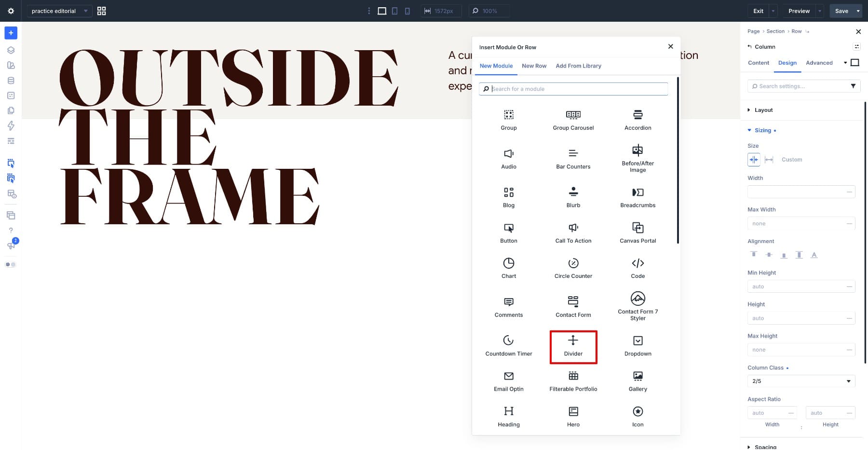Open the settings filter dropdown arrow
Image resolution: width=868 pixels, height=450 pixels.
pyautogui.click(x=853, y=86)
